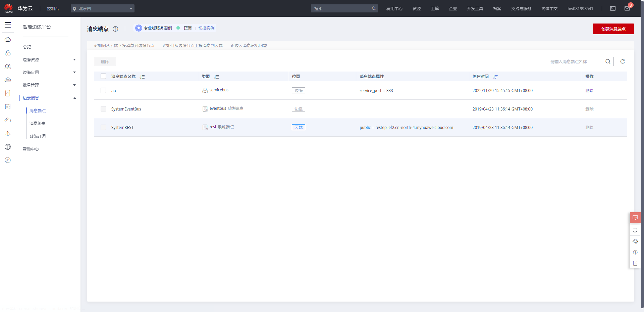
Task: Click the globe icon in left rail
Action: pyautogui.click(x=8, y=147)
